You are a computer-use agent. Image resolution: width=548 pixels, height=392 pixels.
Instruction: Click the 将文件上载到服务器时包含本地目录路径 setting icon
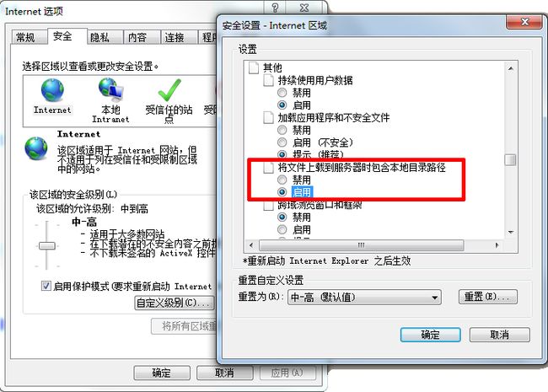pos(268,168)
